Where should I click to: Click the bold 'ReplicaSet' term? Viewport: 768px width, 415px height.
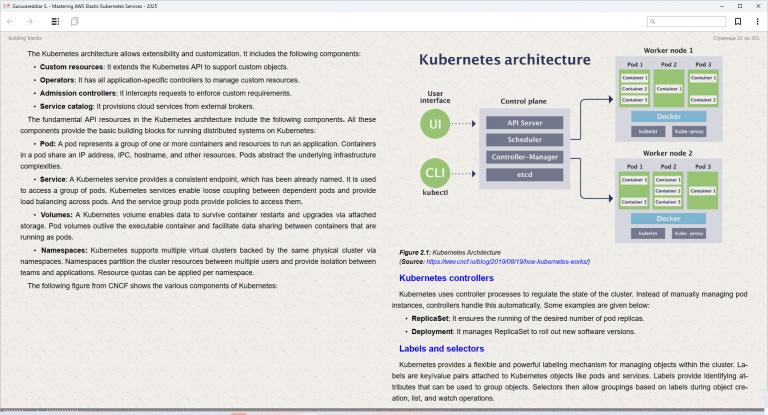point(430,318)
